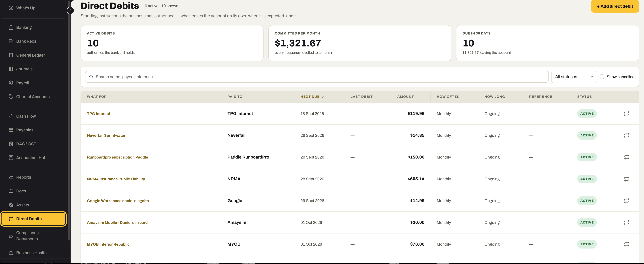Click the Accountant Hub calculator icon

(x=11, y=158)
